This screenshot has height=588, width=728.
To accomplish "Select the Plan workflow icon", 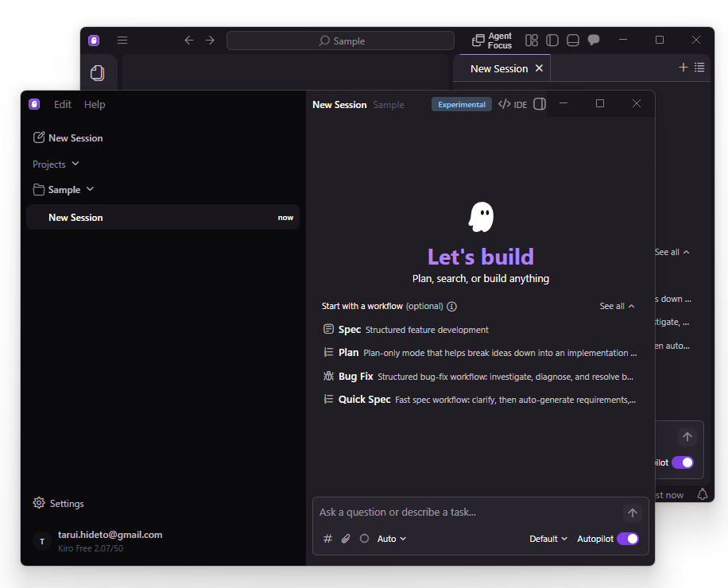I will (328, 352).
